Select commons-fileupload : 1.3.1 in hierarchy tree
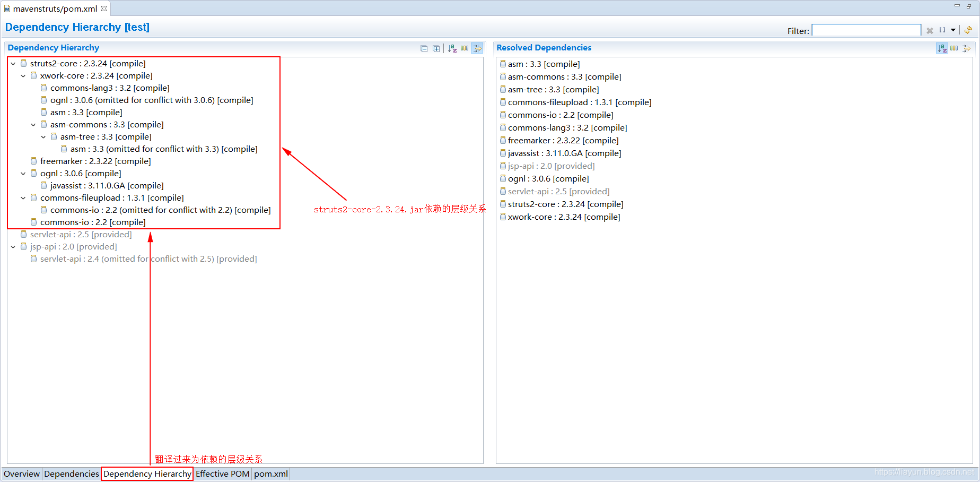This screenshot has width=980, height=482. pos(112,198)
